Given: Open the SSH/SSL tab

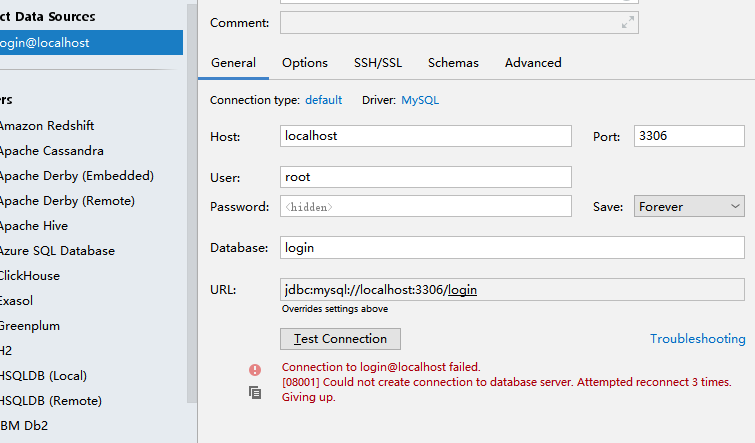Looking at the screenshot, I should point(378,63).
